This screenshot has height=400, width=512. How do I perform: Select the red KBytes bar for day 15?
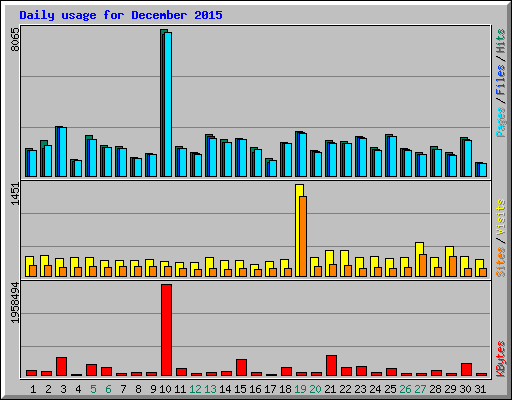click(242, 367)
